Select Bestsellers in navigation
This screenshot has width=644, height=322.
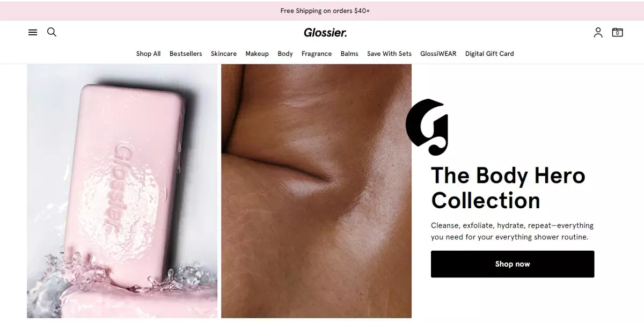pyautogui.click(x=186, y=54)
